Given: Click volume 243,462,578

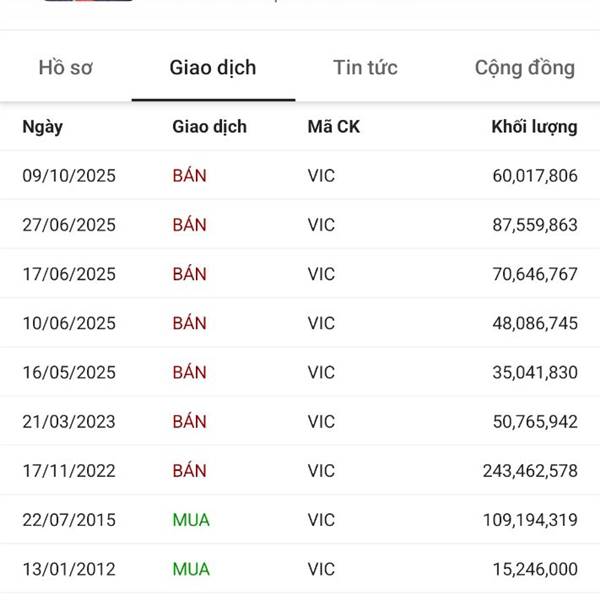Looking at the screenshot, I should coord(530,471).
